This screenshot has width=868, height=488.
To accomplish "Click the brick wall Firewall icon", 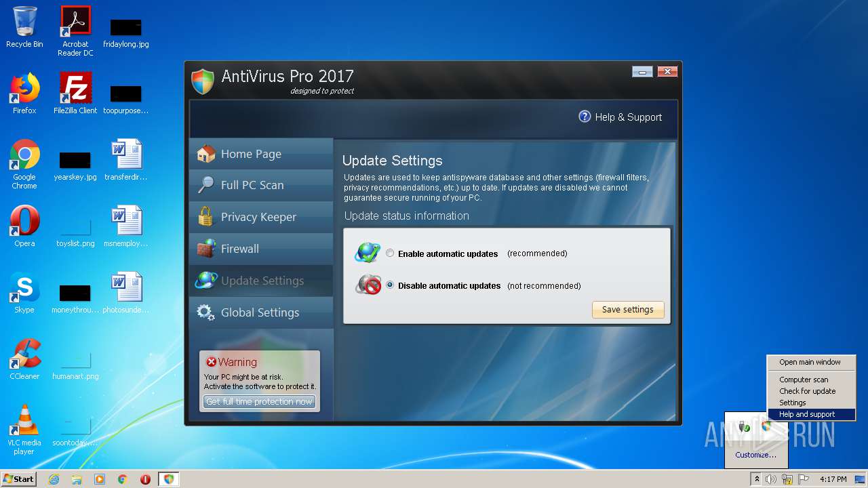I will tap(205, 249).
